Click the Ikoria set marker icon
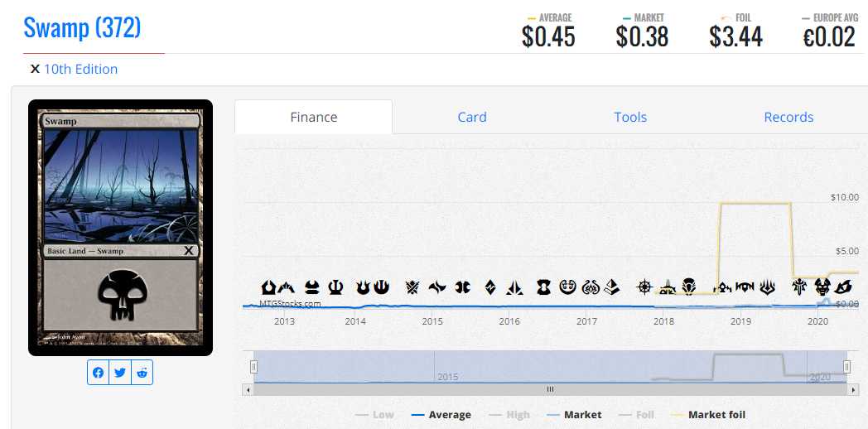The width and height of the screenshot is (868, 429). pos(843,287)
